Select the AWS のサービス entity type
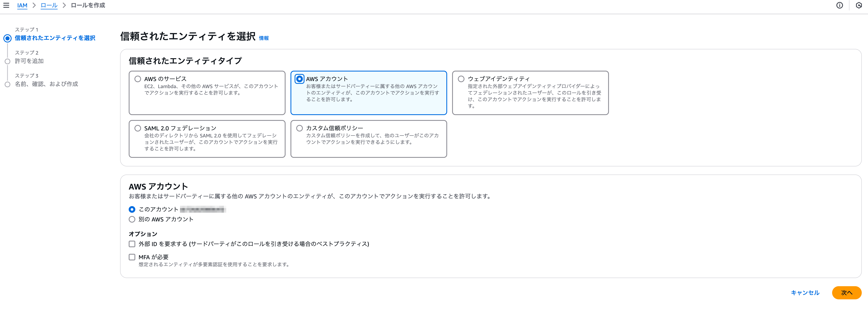The image size is (868, 312). [x=138, y=79]
